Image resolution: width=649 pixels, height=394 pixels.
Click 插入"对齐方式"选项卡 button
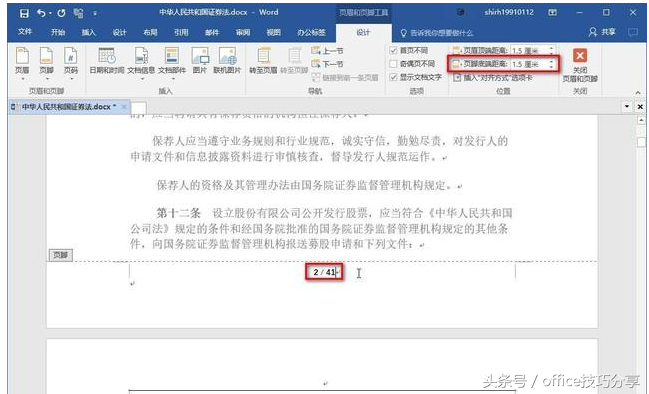pos(493,77)
